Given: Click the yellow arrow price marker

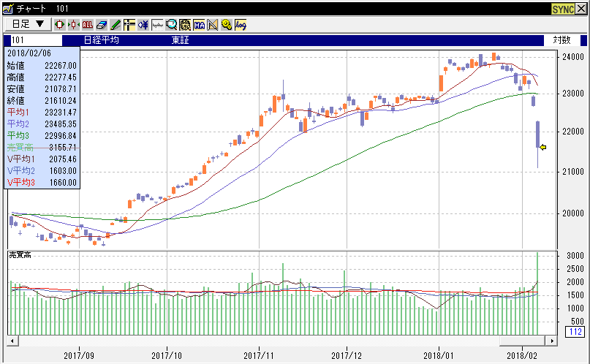Looking at the screenshot, I should (x=542, y=147).
